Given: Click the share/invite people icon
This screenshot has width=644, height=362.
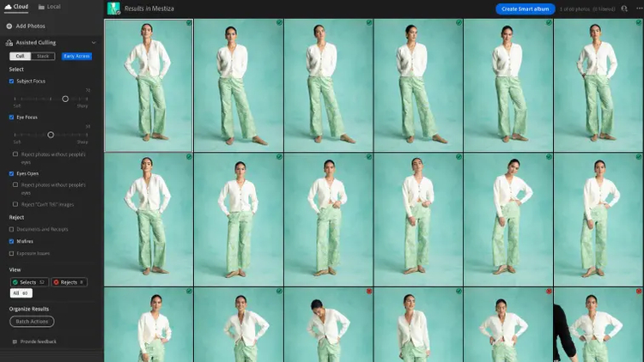Looking at the screenshot, I should [624, 9].
